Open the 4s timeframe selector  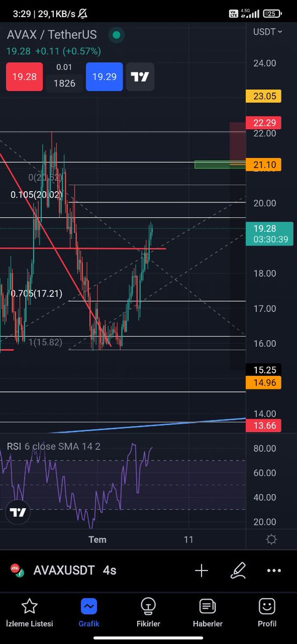[x=109, y=570]
